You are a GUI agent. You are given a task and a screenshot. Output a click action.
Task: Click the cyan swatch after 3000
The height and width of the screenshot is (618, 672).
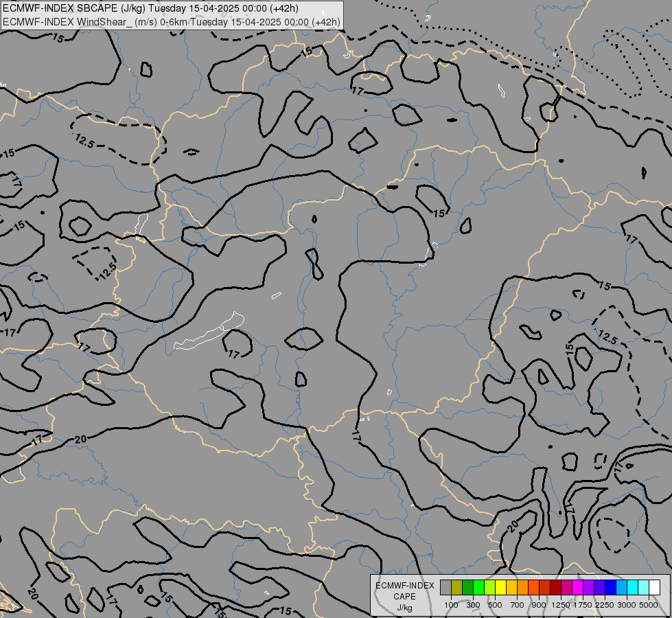[x=633, y=588]
